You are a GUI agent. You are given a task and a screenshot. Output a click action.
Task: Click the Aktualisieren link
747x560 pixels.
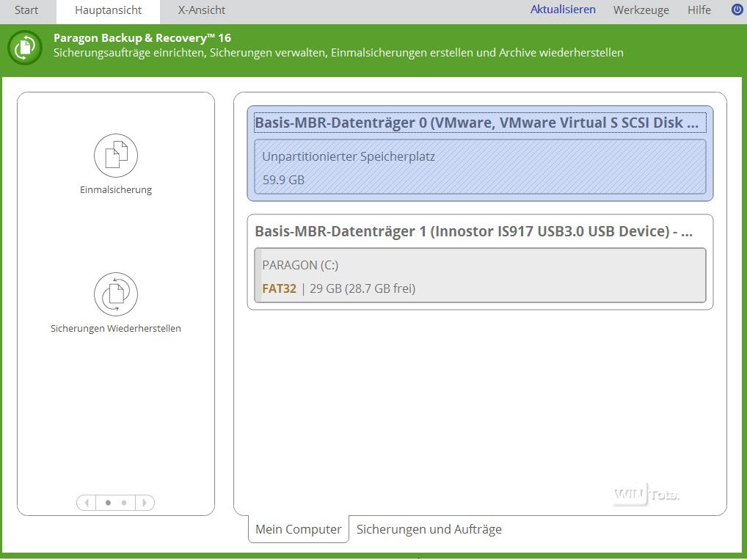tap(563, 10)
